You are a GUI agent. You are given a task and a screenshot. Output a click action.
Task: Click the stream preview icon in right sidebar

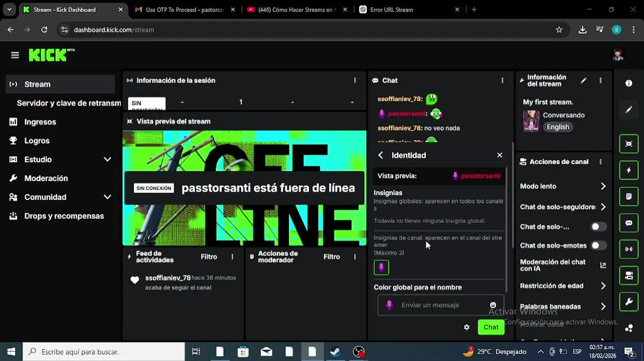point(628,144)
